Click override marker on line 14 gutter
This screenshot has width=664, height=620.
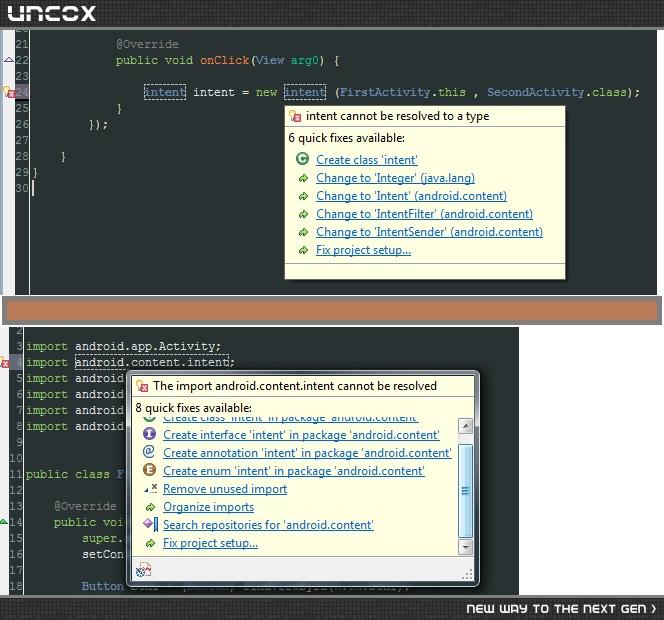(x=3, y=521)
